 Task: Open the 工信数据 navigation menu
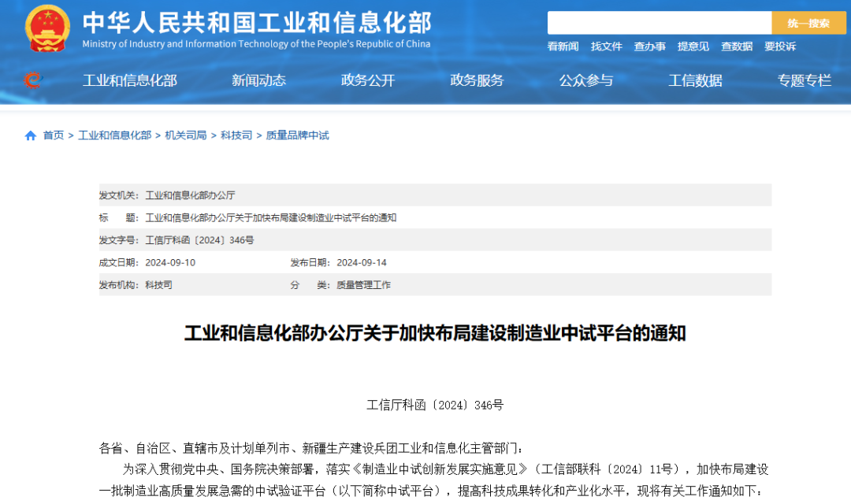click(695, 80)
